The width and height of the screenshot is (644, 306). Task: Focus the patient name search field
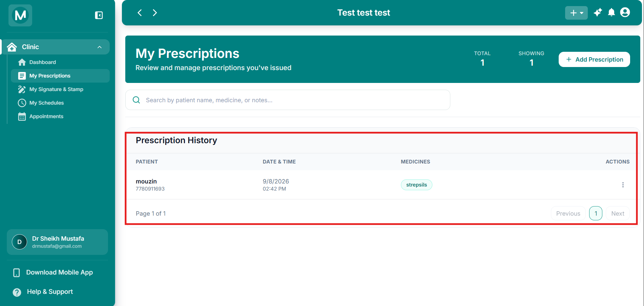[287, 100]
